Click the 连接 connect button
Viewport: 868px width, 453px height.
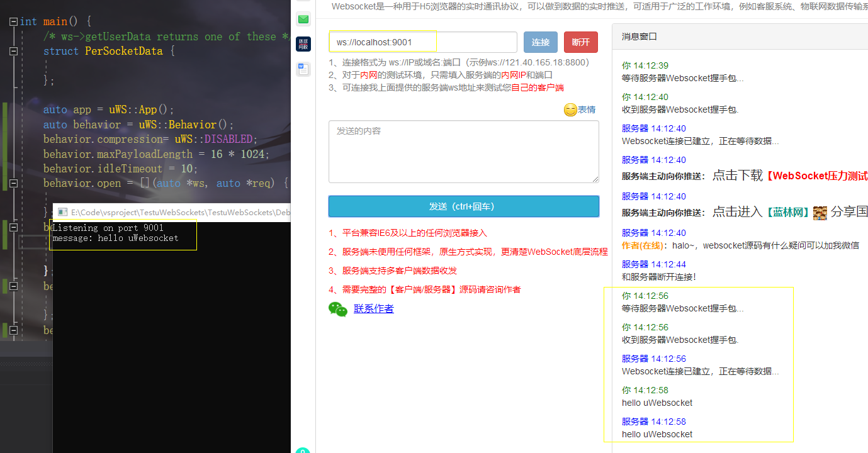(x=540, y=42)
